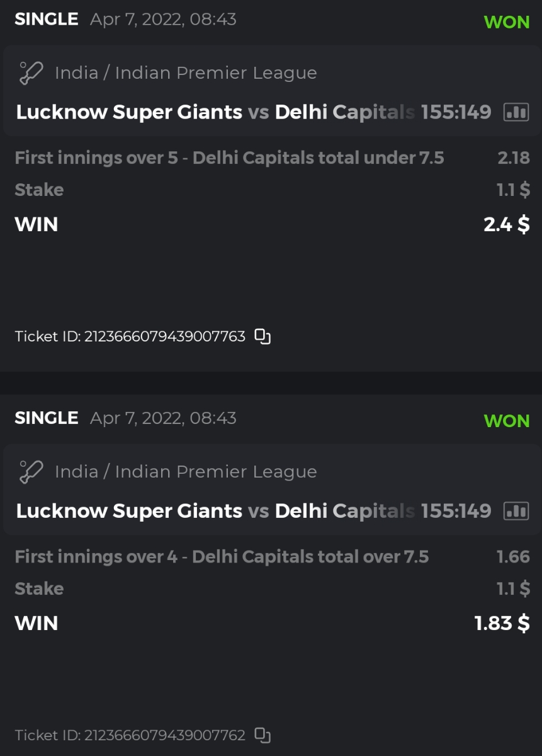Click the cricket bat icon on the over 5 ticket
Image resolution: width=542 pixels, height=756 pixels.
31,73
